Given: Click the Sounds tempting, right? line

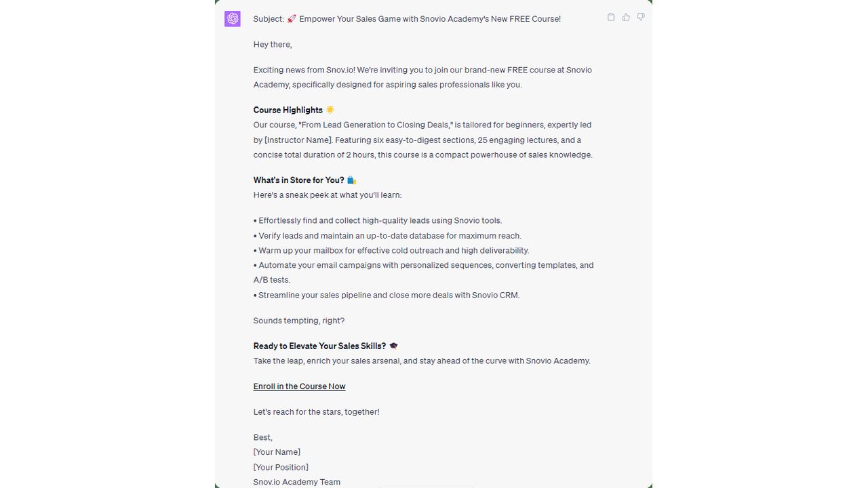Looking at the screenshot, I should 299,321.
